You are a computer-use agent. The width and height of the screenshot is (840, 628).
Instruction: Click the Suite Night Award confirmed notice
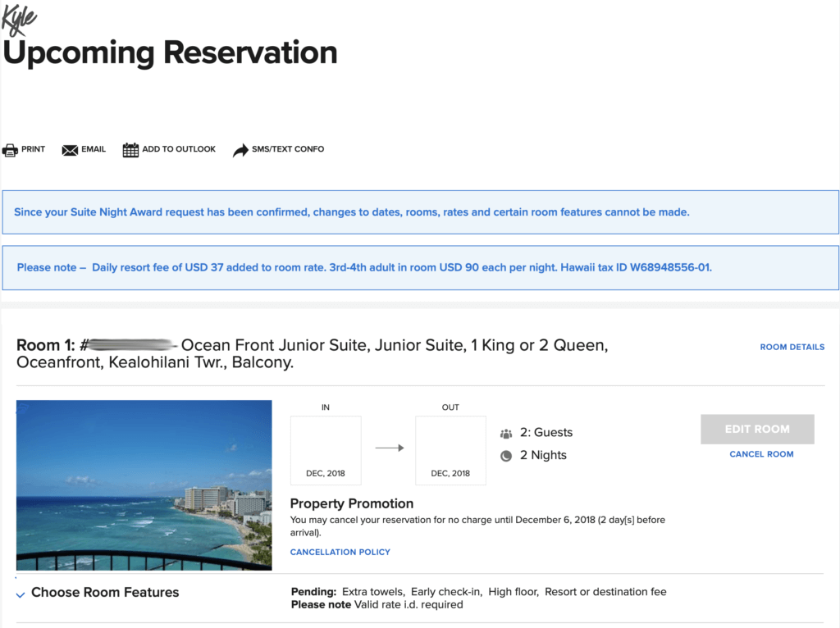coord(421,212)
